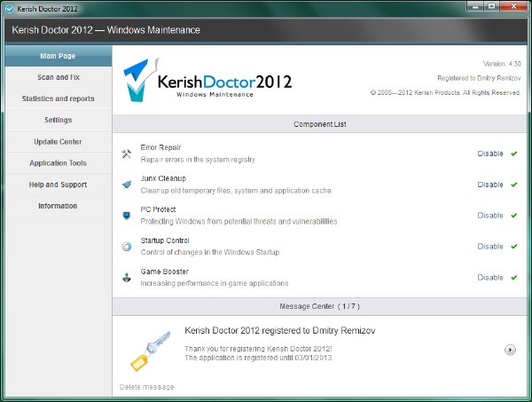Image resolution: width=532 pixels, height=402 pixels.
Task: Click the Junk Cleanup broom icon
Action: pyautogui.click(x=127, y=185)
